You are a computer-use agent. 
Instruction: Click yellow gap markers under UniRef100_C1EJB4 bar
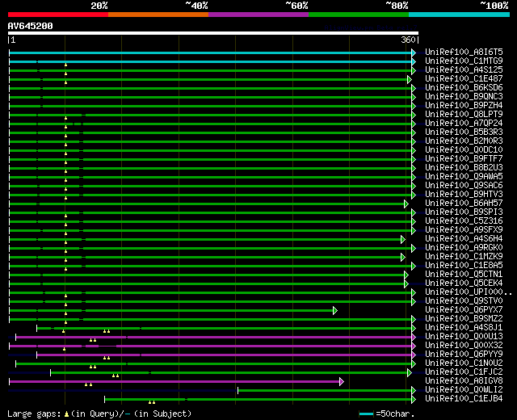tap(151, 402)
